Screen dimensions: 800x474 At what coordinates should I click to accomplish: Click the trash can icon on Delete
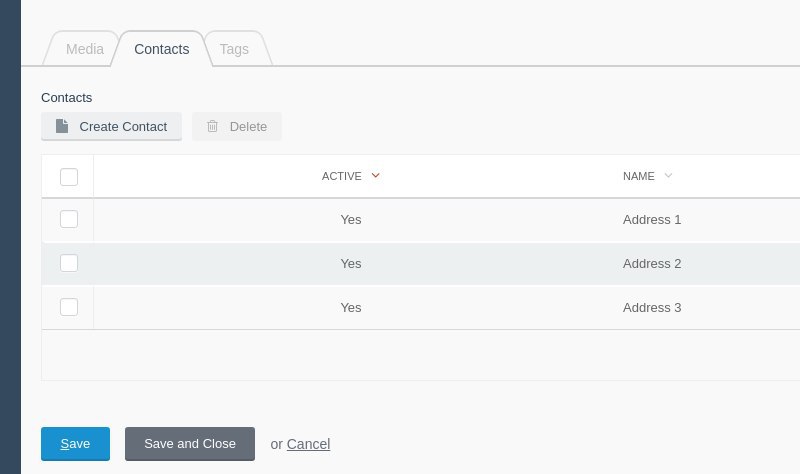point(212,126)
